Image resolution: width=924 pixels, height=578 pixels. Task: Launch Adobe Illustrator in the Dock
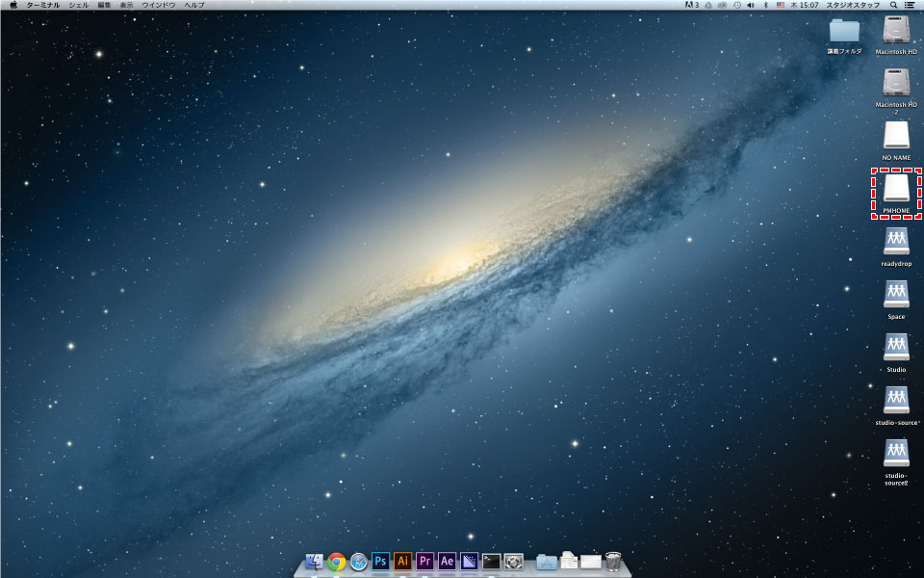(402, 561)
